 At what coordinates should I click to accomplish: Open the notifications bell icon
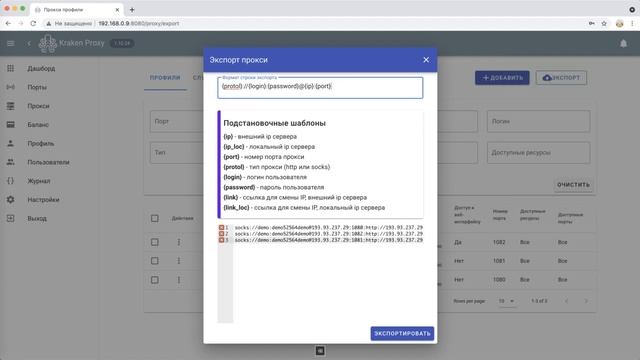[x=623, y=43]
